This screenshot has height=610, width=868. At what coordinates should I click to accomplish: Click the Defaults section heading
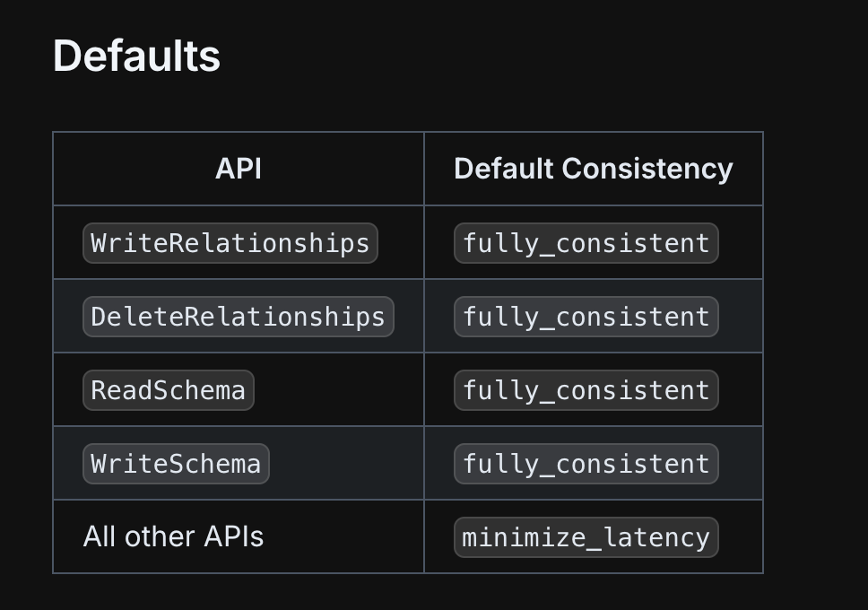[x=136, y=56]
